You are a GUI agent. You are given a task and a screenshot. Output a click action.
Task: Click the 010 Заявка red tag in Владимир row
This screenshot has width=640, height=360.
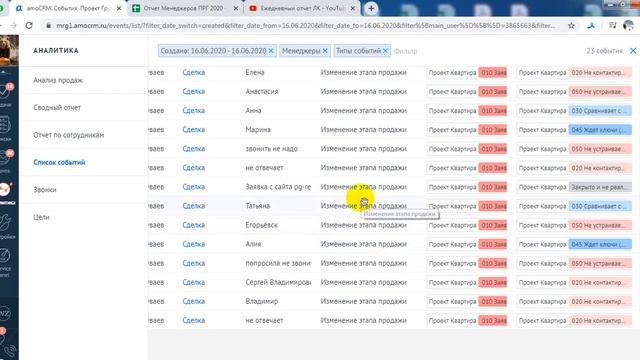pyautogui.click(x=493, y=301)
